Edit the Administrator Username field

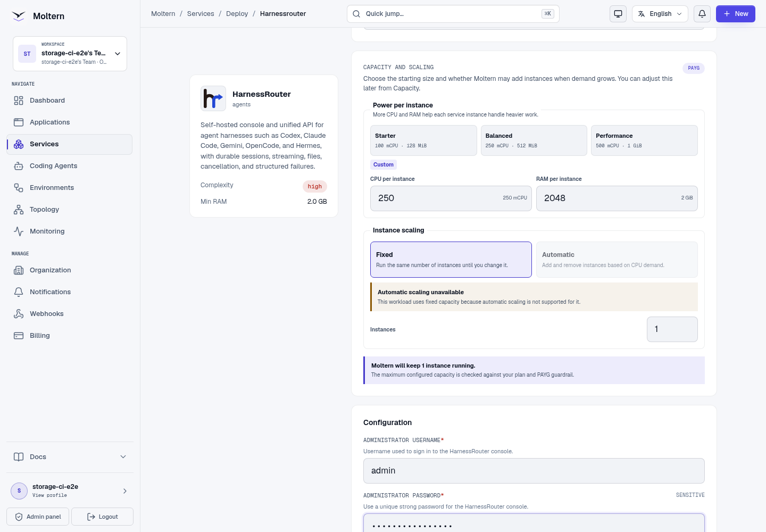click(x=534, y=471)
